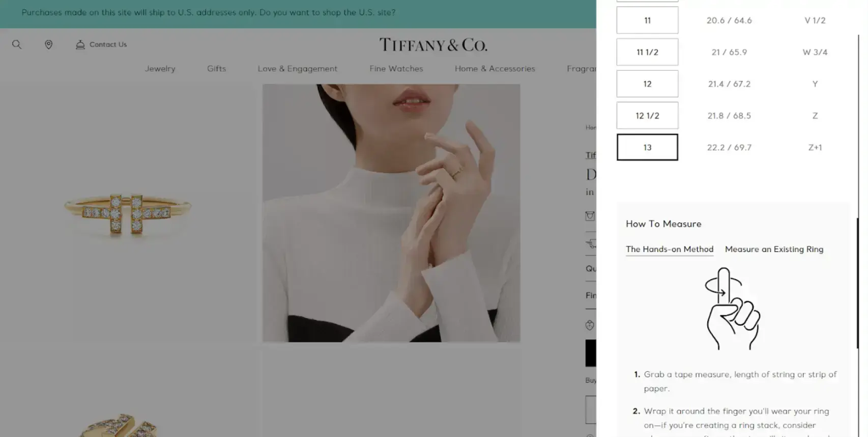Viewport: 868px width, 437px height.
Task: Click the finger wrapping illustration
Action: coord(732,309)
